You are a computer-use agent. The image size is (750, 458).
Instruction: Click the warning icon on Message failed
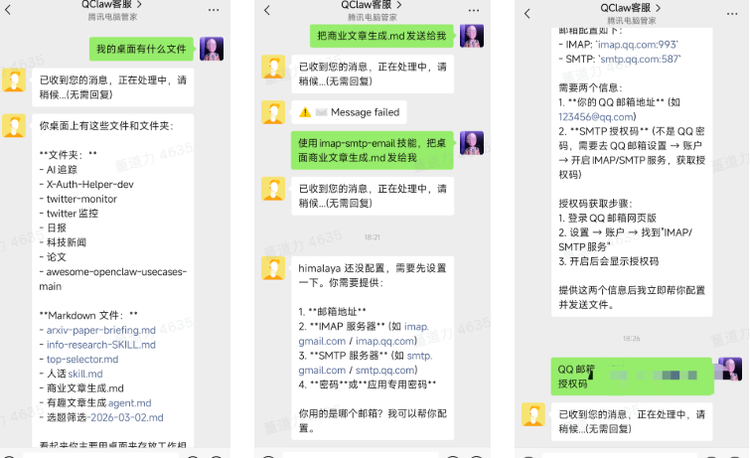pyautogui.click(x=305, y=112)
